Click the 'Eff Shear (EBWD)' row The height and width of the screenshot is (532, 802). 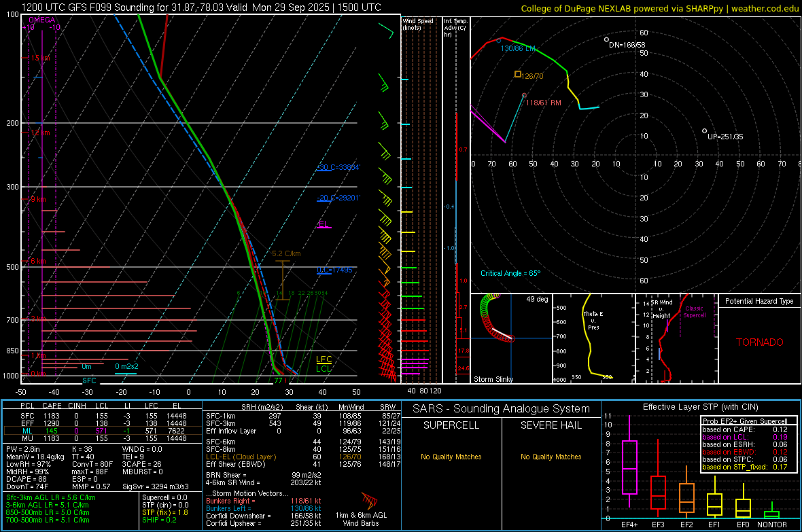[303, 464]
